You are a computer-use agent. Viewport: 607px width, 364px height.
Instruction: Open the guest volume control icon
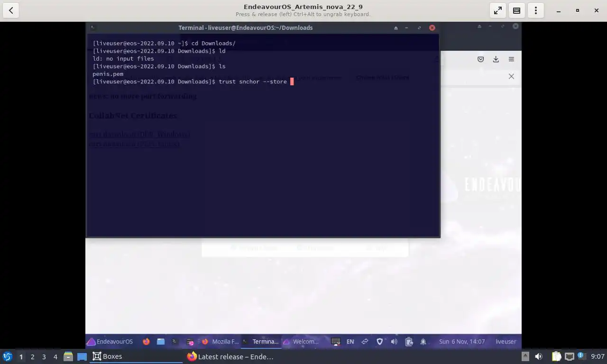(x=394, y=341)
